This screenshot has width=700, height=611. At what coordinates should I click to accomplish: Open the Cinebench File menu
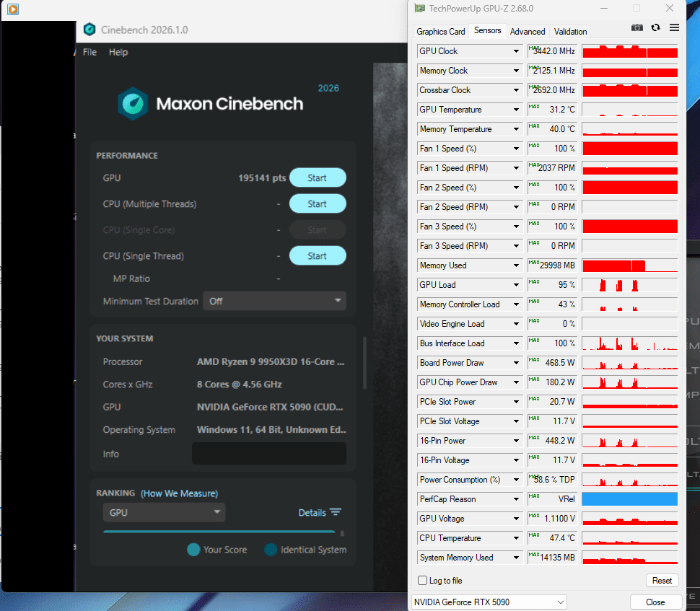coord(89,52)
